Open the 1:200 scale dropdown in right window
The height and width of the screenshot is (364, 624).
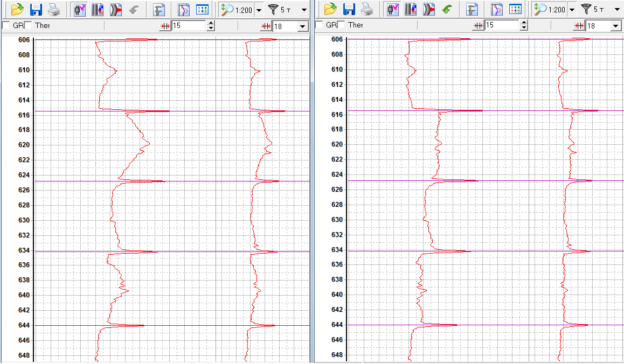pos(572,10)
